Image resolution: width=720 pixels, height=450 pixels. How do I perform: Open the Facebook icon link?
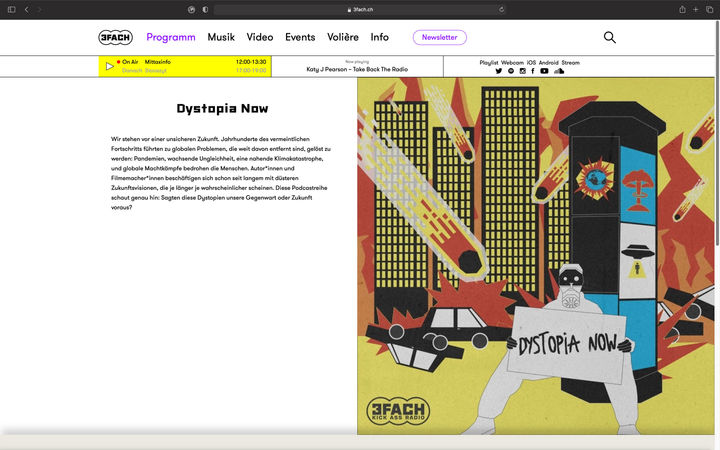click(x=533, y=71)
